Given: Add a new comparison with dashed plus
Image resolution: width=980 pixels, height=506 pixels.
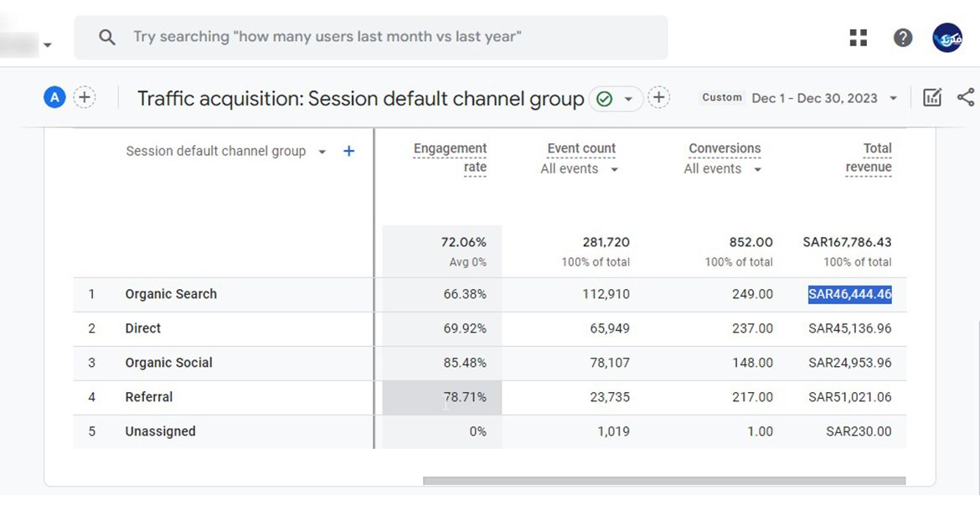Looking at the screenshot, I should [84, 97].
